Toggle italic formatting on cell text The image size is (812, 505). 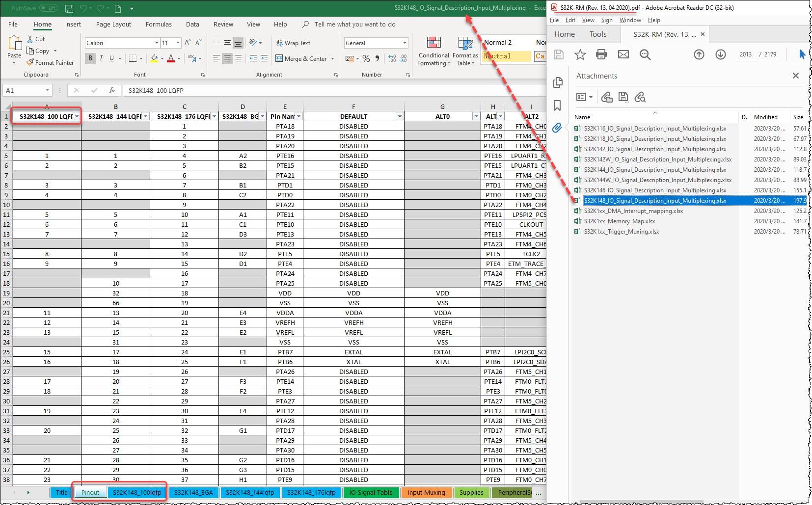(101, 58)
